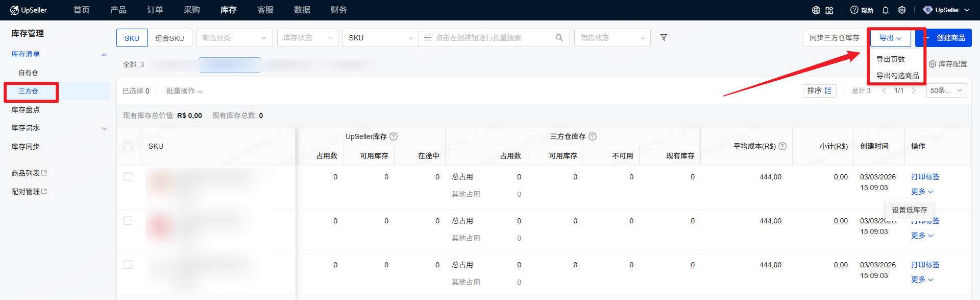
Task: Open the 批量操作 dropdown
Action: click(184, 91)
